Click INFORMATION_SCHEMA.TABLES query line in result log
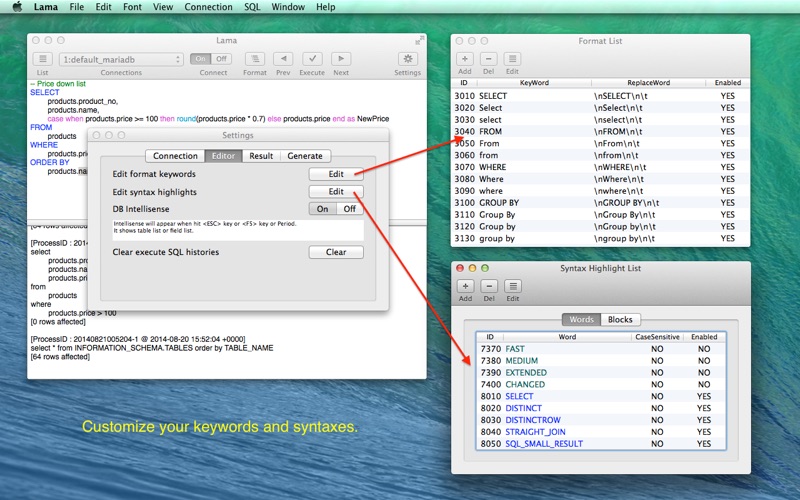Image resolution: width=800 pixels, height=500 pixels. pos(152,348)
